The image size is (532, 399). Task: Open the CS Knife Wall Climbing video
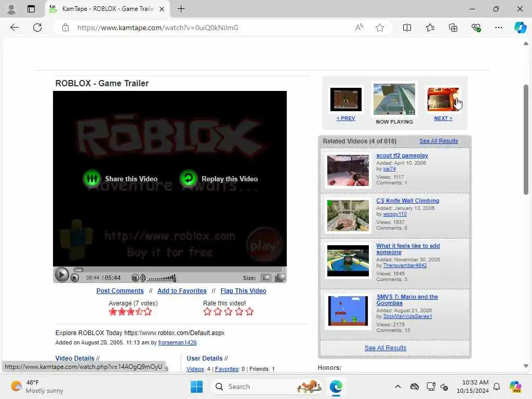(x=407, y=201)
